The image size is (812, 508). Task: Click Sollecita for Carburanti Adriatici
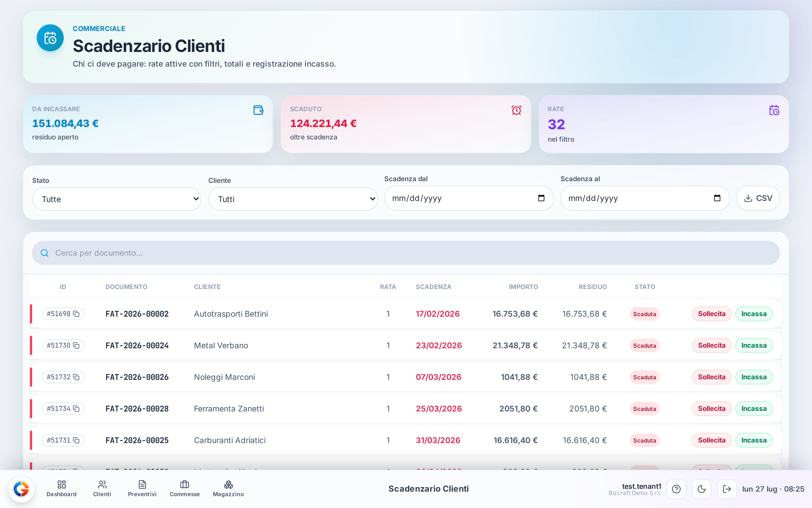click(x=712, y=440)
